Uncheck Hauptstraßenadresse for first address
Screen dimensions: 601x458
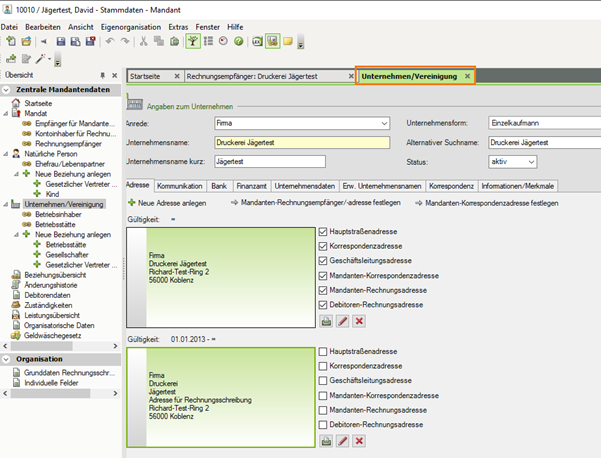coord(323,232)
